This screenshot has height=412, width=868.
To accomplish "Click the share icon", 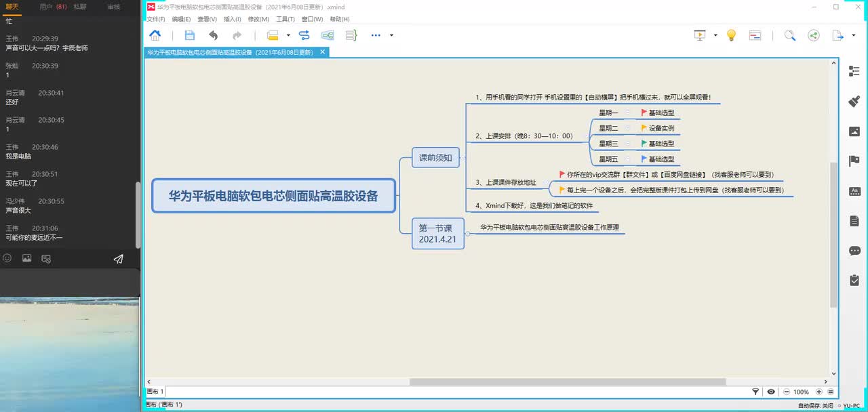I will [814, 35].
